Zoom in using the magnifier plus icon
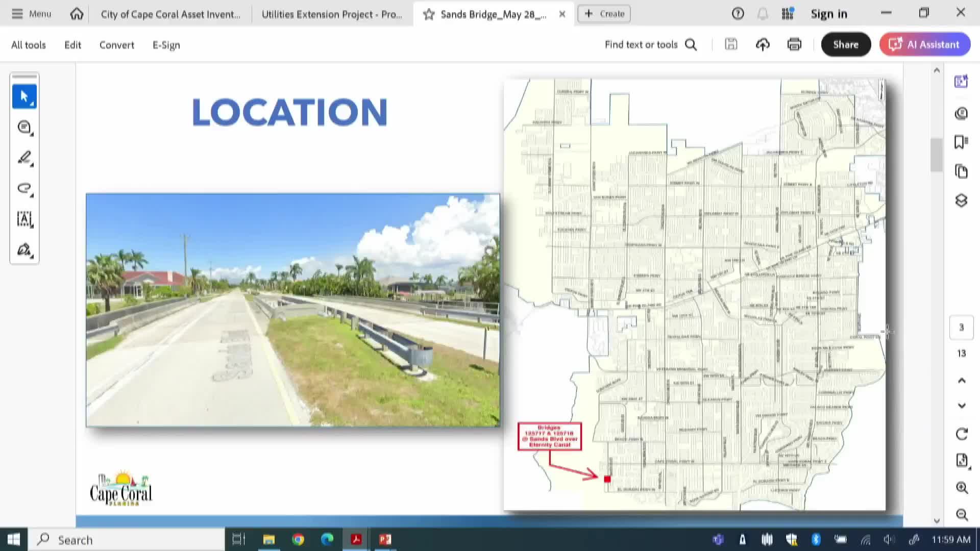 click(x=962, y=488)
